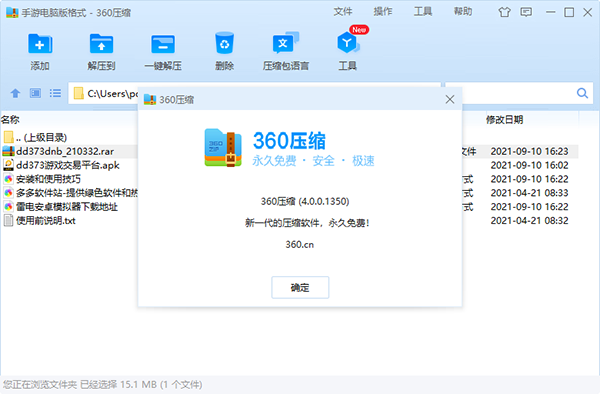The width and height of the screenshot is (600, 394).
Task: Click the text file icon of 使用前说明.txt
Action: (8, 220)
